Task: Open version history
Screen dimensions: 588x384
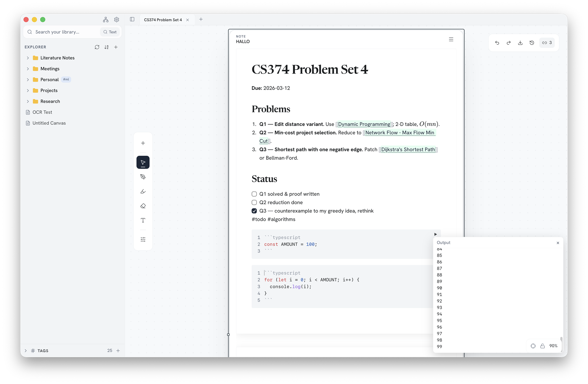Action: [x=532, y=43]
